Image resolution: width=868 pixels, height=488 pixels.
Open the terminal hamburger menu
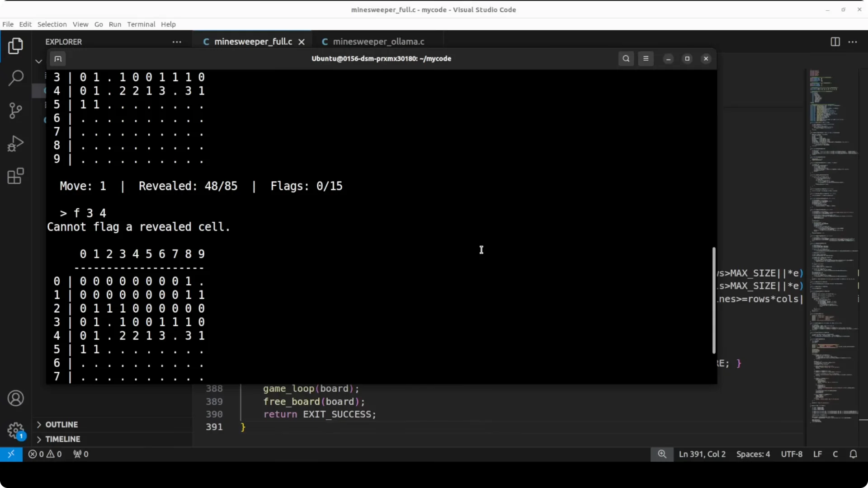pos(646,59)
